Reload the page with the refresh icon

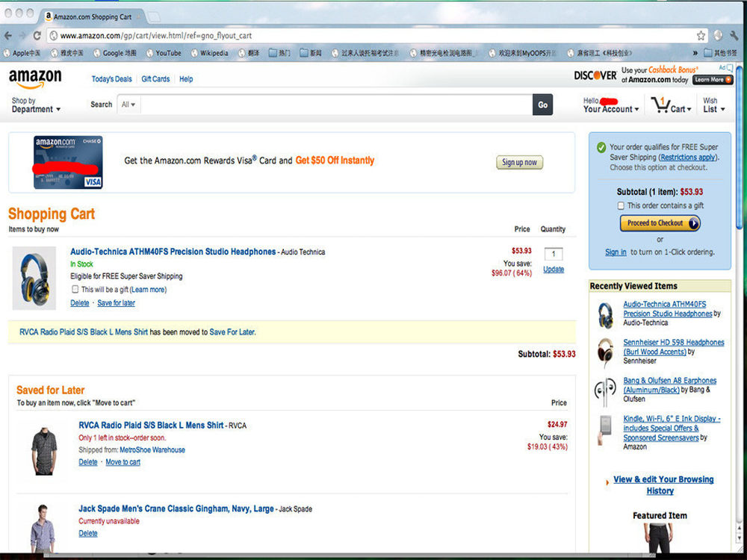point(37,36)
